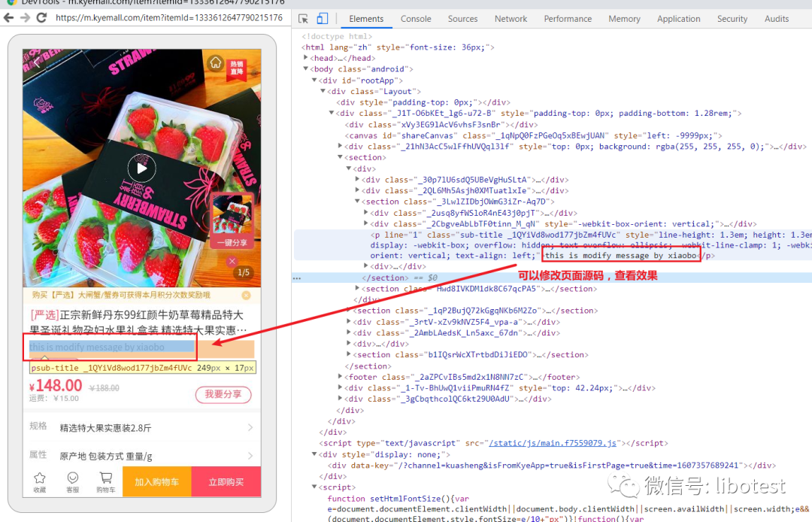Collapse the section class _3LwlZIDbjOWmG3iZr-Aq7D node
812x522 pixels.
(357, 202)
